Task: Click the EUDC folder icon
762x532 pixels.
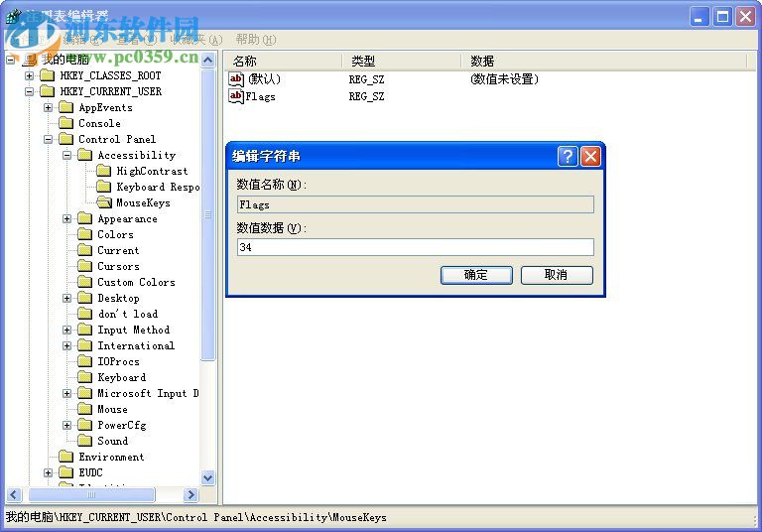Action: (66, 472)
